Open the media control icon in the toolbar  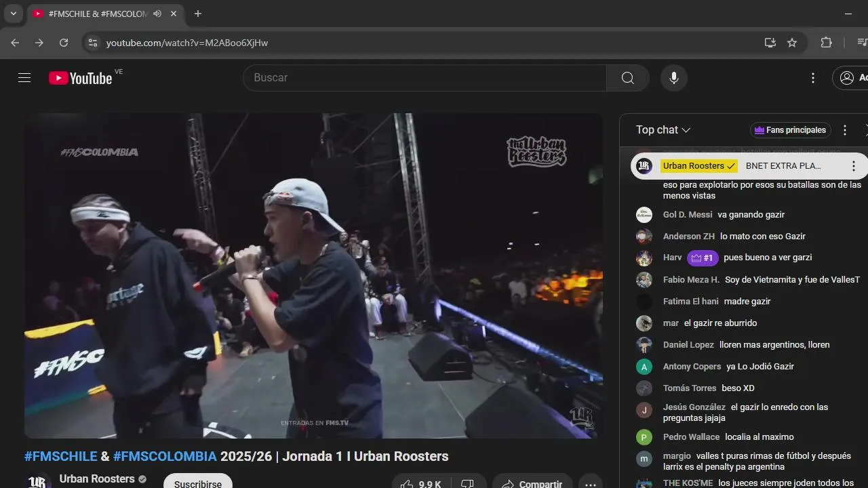point(862,43)
